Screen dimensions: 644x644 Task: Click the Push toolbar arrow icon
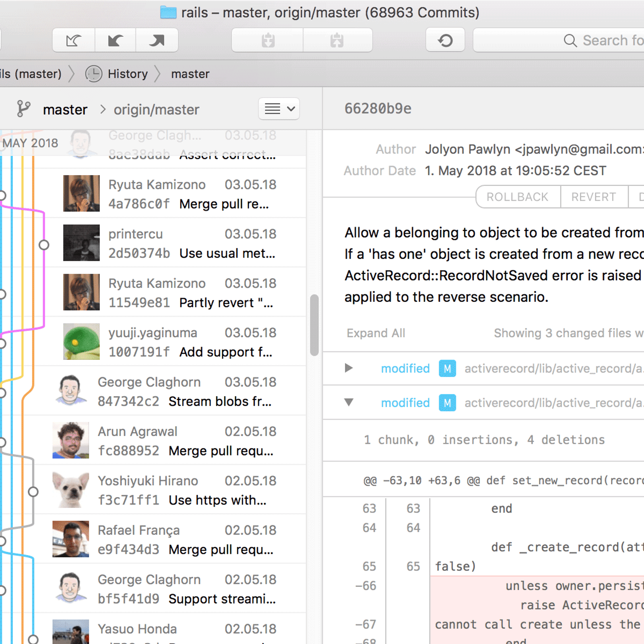coord(157,40)
